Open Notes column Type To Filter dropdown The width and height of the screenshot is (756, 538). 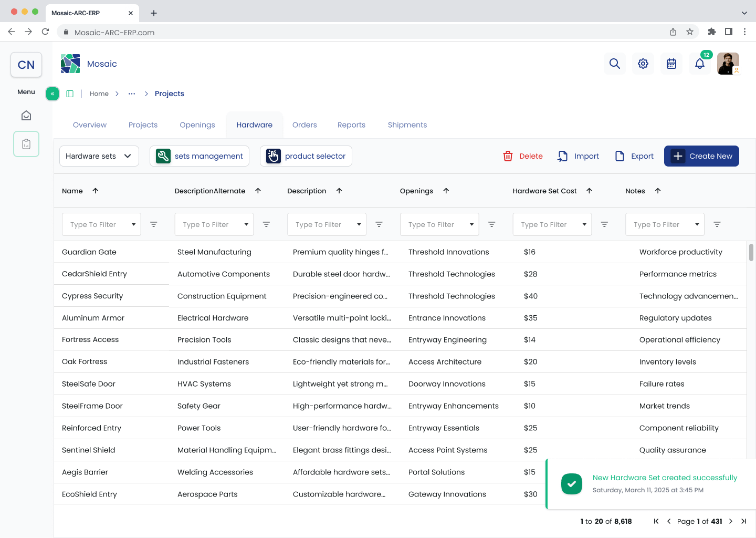coord(665,224)
